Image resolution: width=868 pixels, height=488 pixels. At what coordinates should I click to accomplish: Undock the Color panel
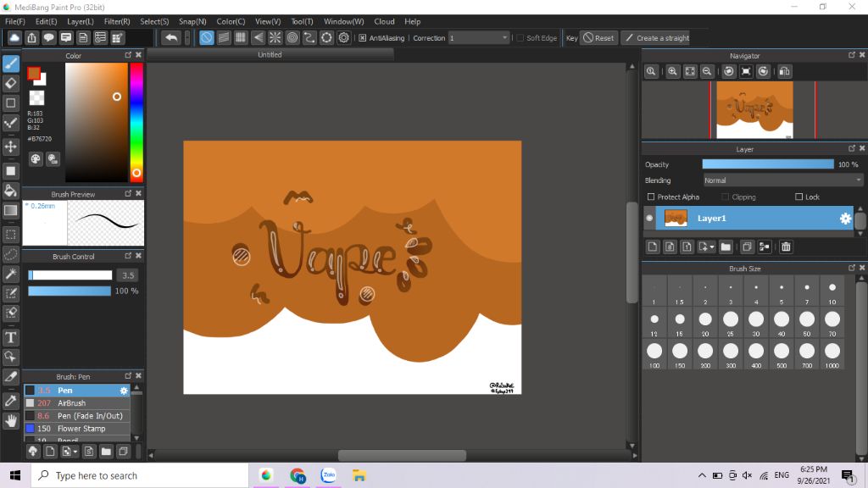[x=129, y=55]
